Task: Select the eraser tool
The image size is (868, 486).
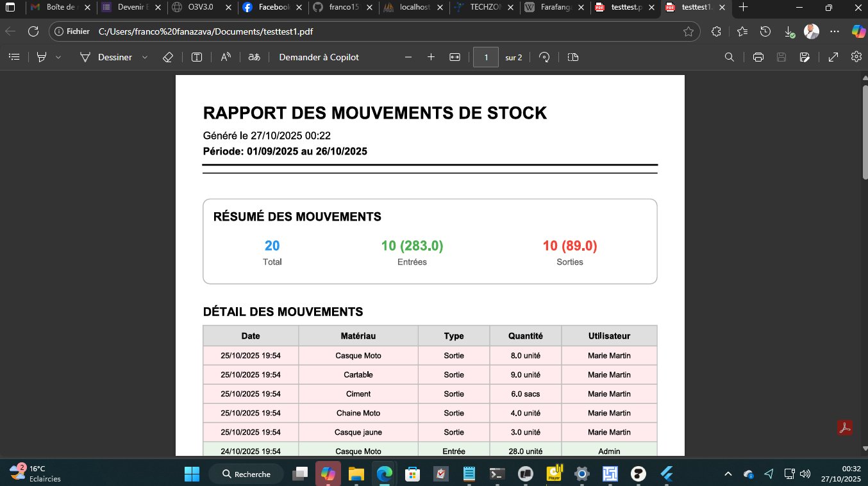Action: [x=168, y=57]
